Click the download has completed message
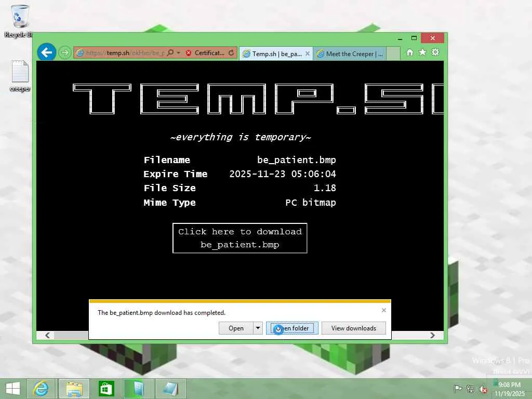Viewport: 532px width, 399px height. (x=162, y=312)
